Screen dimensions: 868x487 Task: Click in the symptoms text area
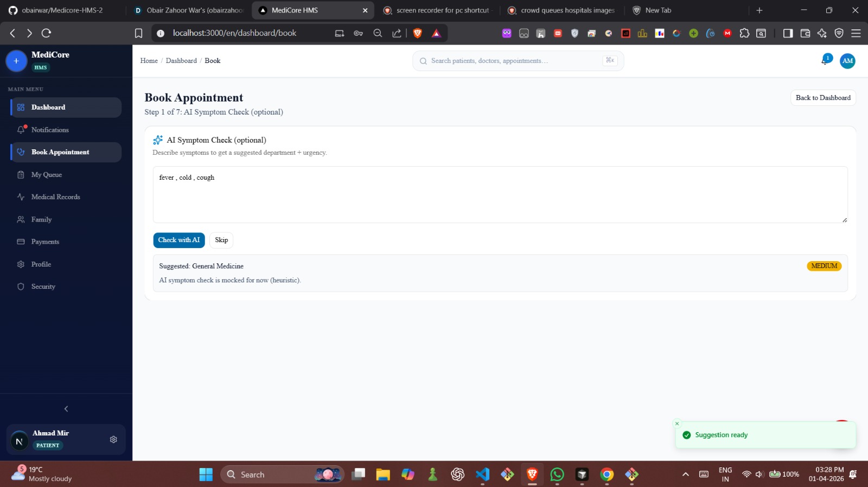click(500, 194)
